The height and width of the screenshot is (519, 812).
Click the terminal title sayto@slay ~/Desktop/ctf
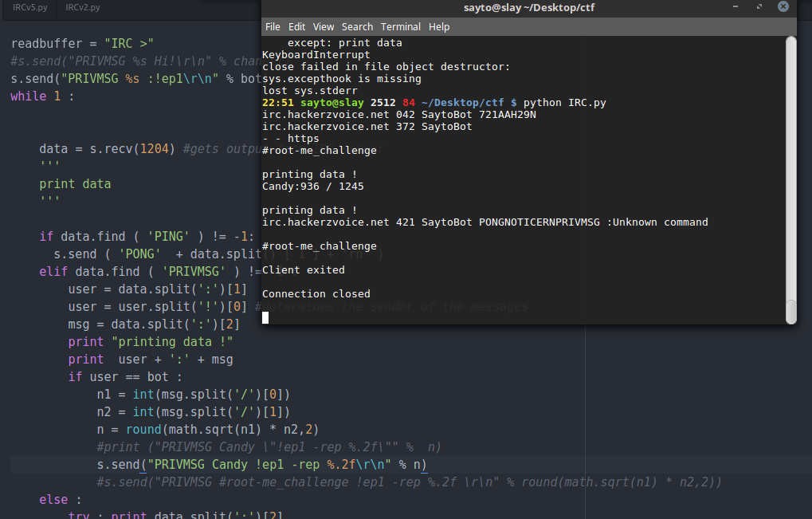529,8
